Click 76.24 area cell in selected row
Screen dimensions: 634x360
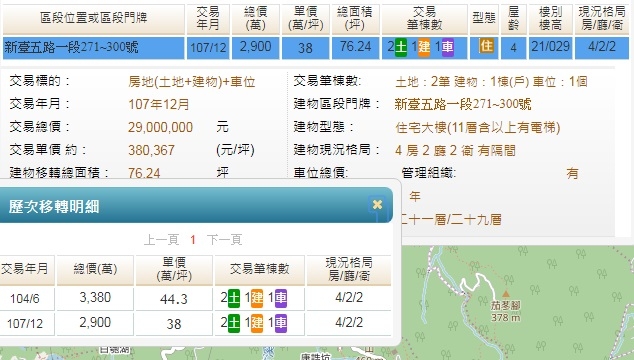tap(355, 48)
